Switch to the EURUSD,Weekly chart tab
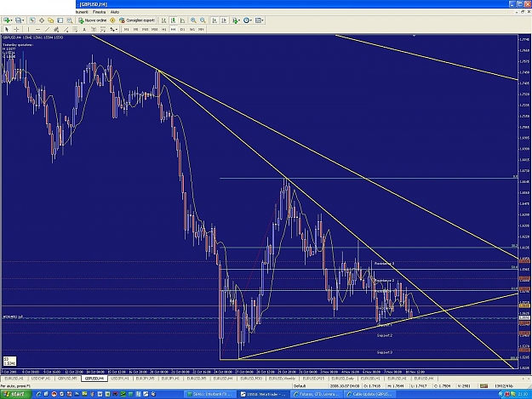Viewport: 532px width, 399px height. pyautogui.click(x=283, y=379)
